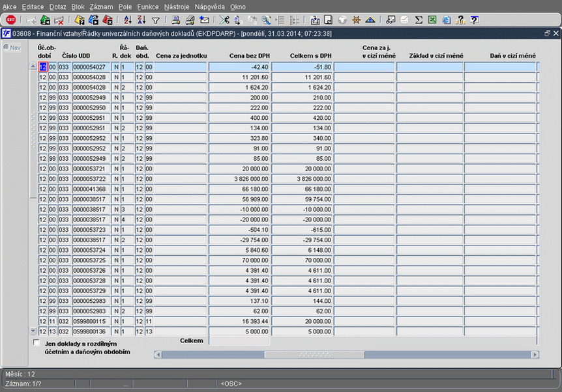The height and width of the screenshot is (392, 562).
Task: Open the Akce menu
Action: tap(9, 7)
